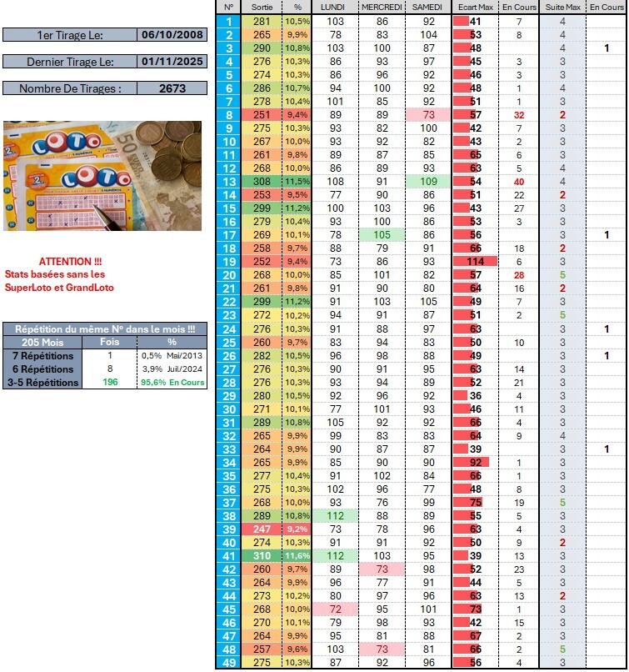Viewport: 629px width, 672px height.
Task: Click the Loto tickets picture
Action: pyautogui.click(x=102, y=176)
